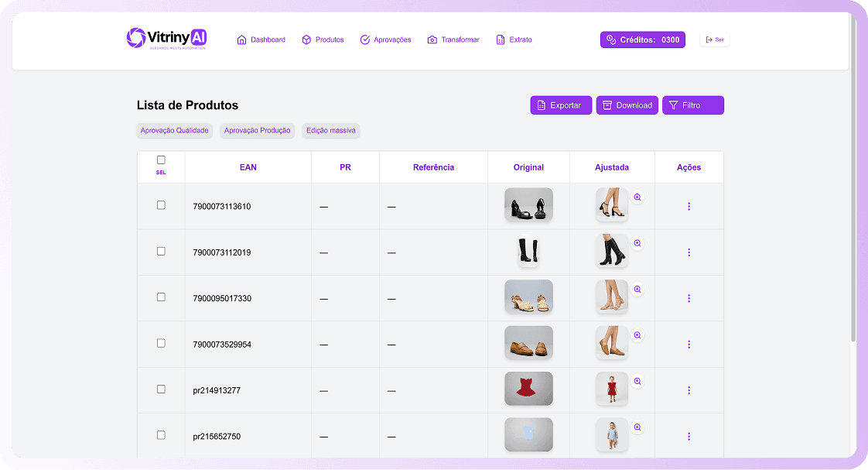868x470 pixels.
Task: Click EAN value 7900073113610
Action: (x=222, y=207)
